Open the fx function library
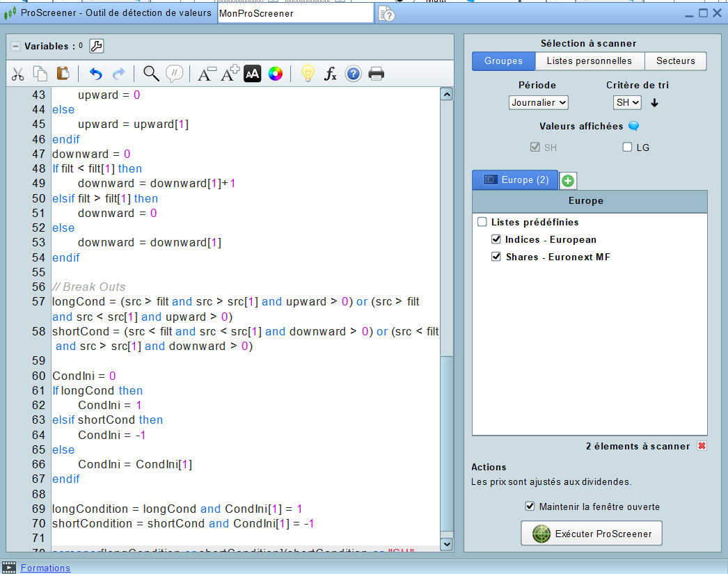 click(330, 74)
